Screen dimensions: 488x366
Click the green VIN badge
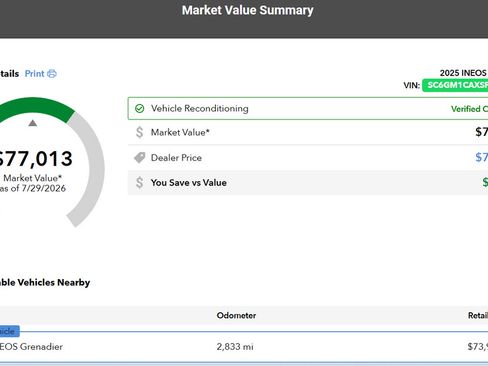tap(455, 85)
